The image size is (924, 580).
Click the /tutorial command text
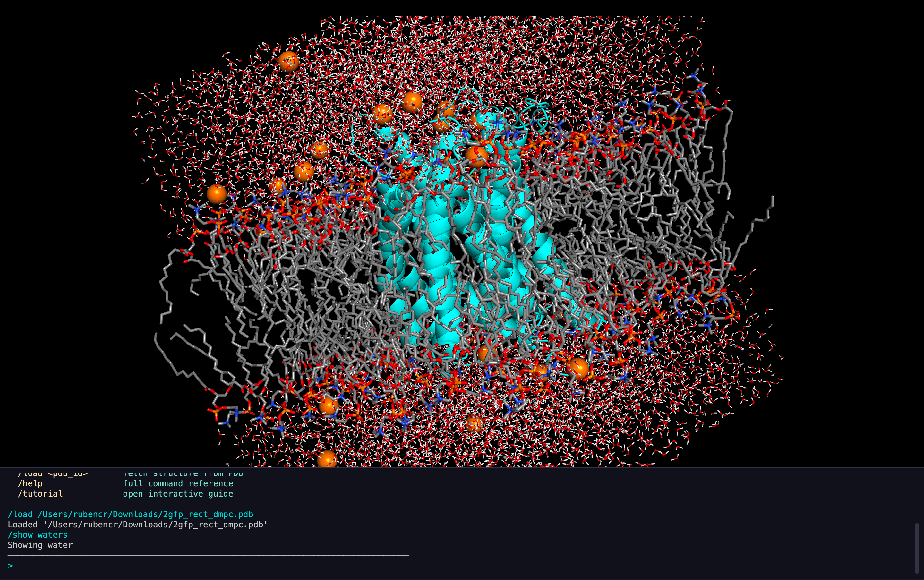click(40, 494)
